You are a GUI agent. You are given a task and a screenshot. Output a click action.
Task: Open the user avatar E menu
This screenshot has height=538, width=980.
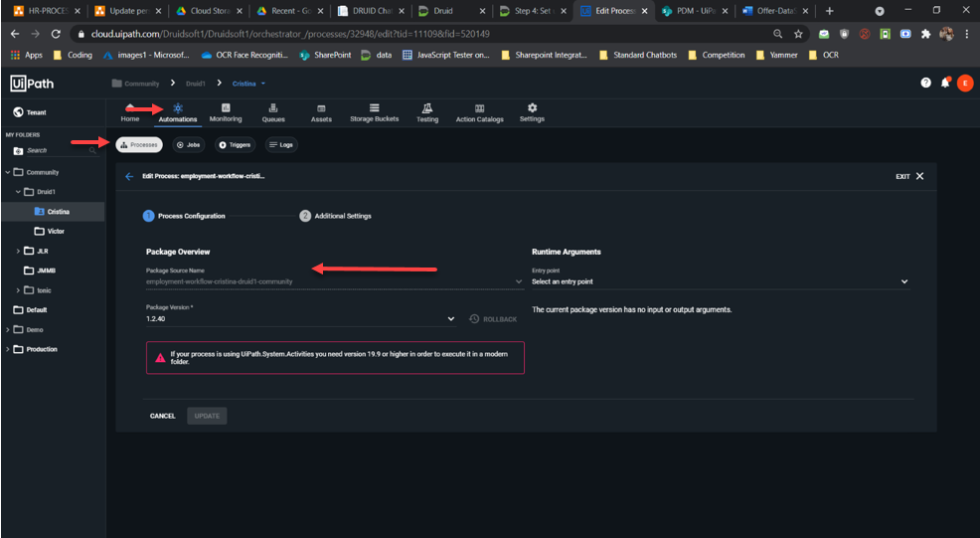[965, 83]
